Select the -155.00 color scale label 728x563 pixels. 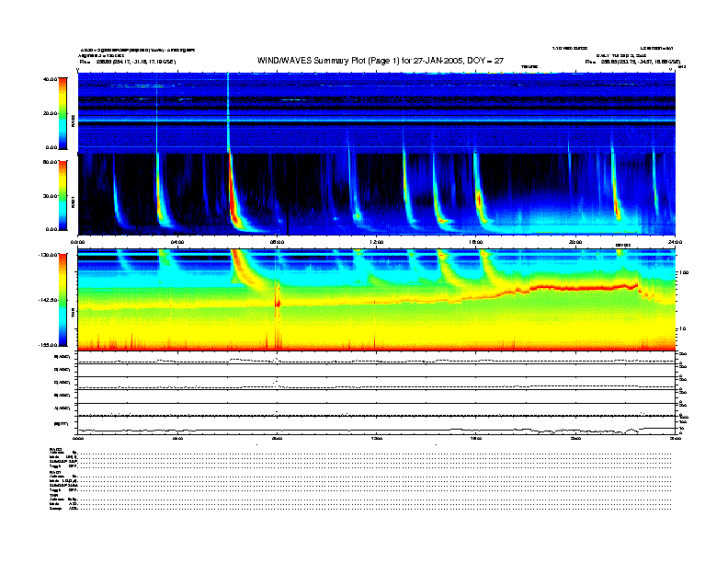(x=48, y=345)
